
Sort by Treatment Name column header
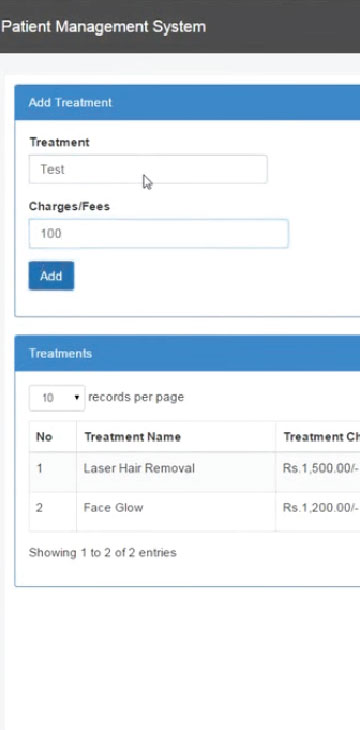[176, 437]
